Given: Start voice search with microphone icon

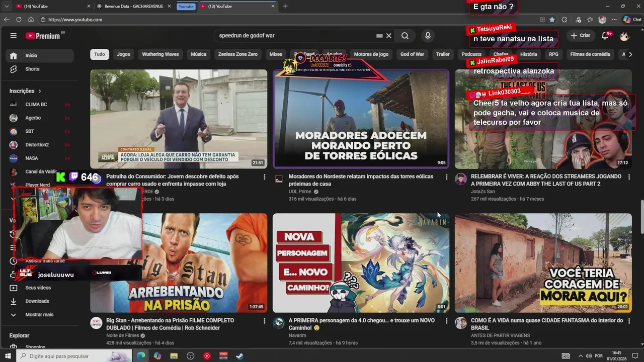Looking at the screenshot, I should (x=428, y=36).
